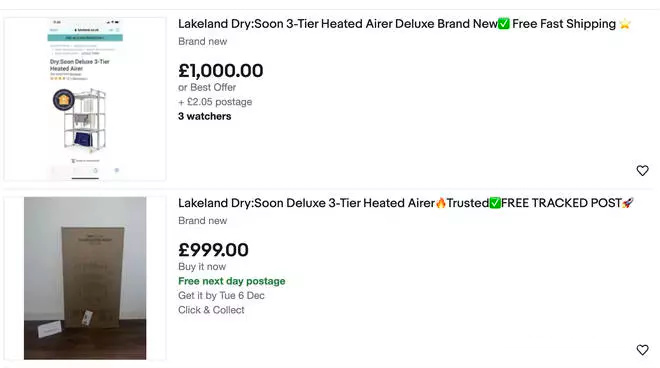Open the cardboard box product photo
This screenshot has width=660, height=368.
coord(85,278)
